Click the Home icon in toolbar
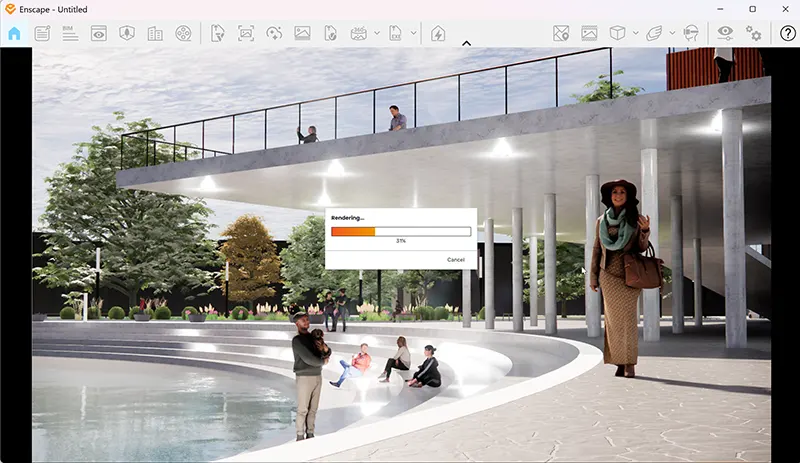This screenshot has height=463, width=800. tap(14, 33)
